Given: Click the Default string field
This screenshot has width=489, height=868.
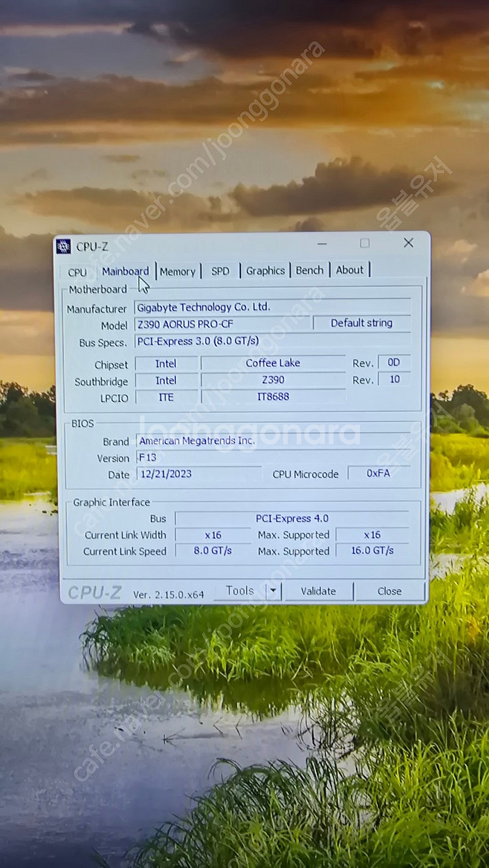Looking at the screenshot, I should pyautogui.click(x=362, y=323).
